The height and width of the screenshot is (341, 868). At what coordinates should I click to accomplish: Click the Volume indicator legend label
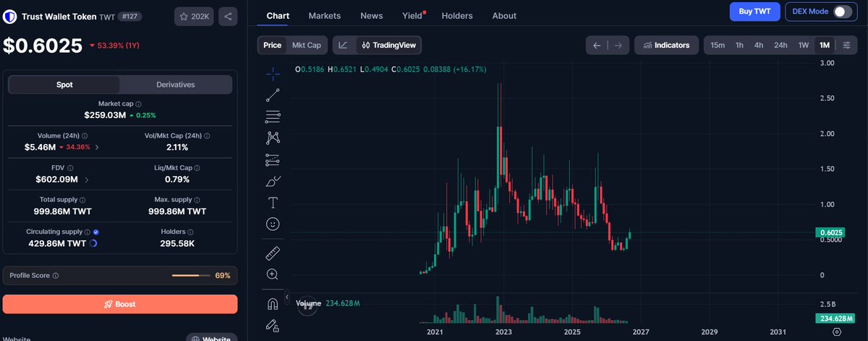coord(309,303)
